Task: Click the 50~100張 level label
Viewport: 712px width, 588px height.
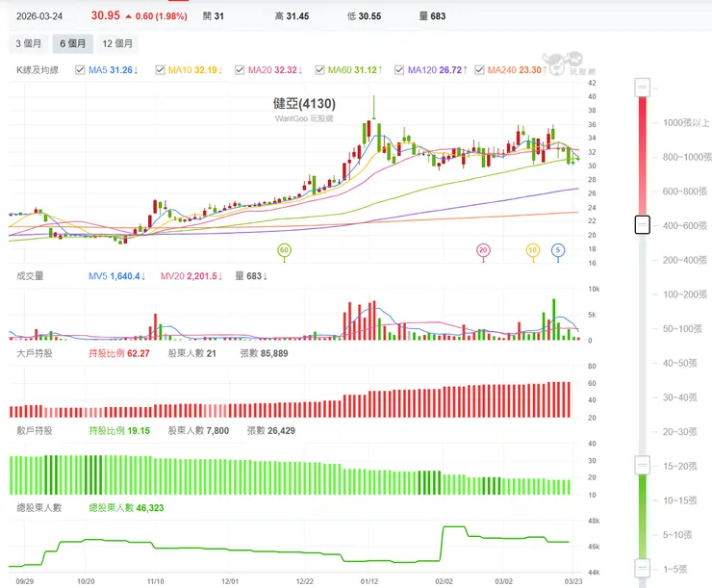Action: point(682,329)
